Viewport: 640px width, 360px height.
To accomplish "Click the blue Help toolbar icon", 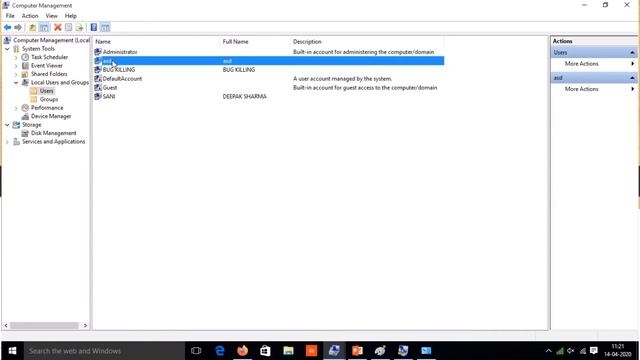I will [x=94, y=27].
